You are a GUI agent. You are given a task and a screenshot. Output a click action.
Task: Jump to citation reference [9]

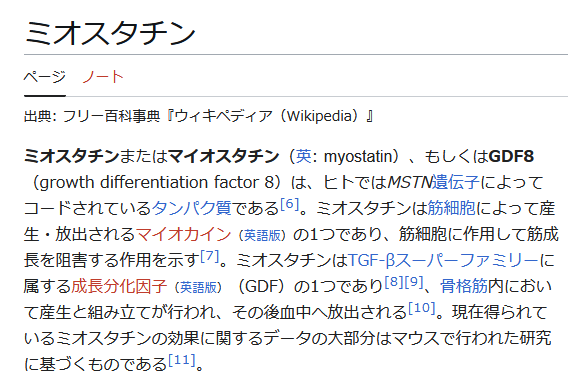coord(414,282)
